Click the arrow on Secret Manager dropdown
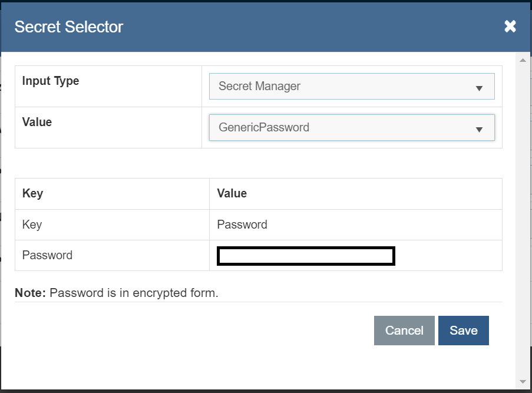Viewport: 532px width, 393px height. pos(479,88)
